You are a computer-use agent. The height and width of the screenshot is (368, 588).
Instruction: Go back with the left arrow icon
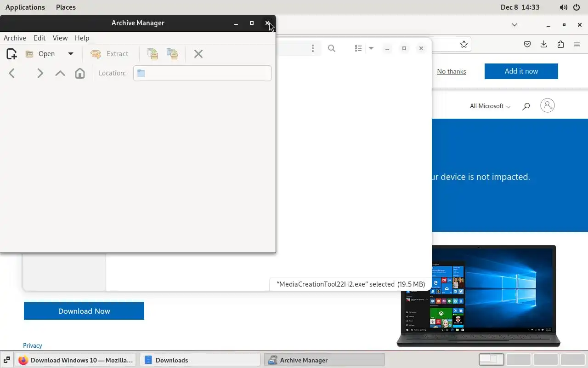(x=12, y=73)
